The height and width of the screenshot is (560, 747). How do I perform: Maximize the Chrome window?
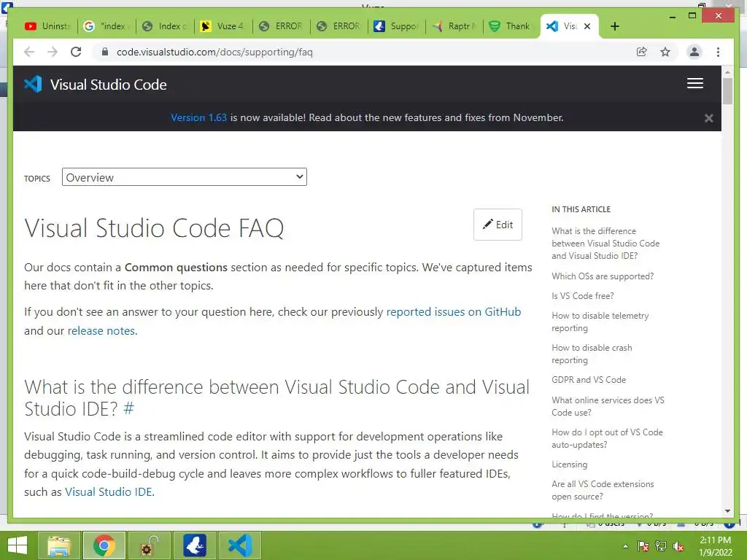[692, 16]
